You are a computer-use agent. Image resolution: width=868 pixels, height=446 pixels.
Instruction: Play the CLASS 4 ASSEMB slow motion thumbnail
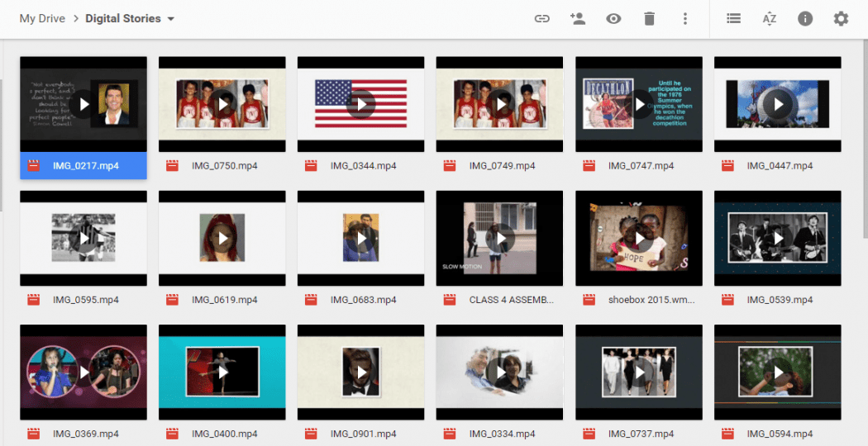(x=500, y=238)
